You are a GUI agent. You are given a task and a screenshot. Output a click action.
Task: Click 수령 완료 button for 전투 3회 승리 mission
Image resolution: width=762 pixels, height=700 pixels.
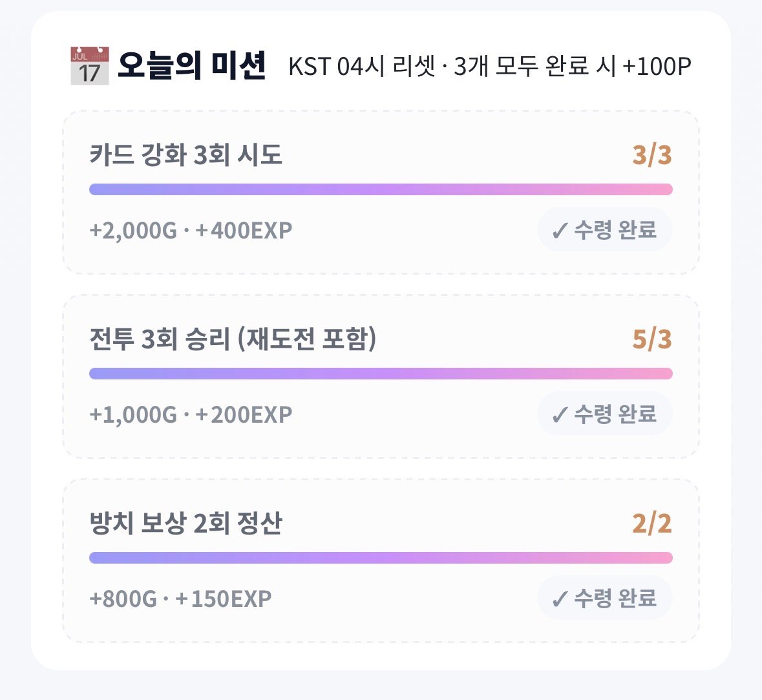[604, 414]
